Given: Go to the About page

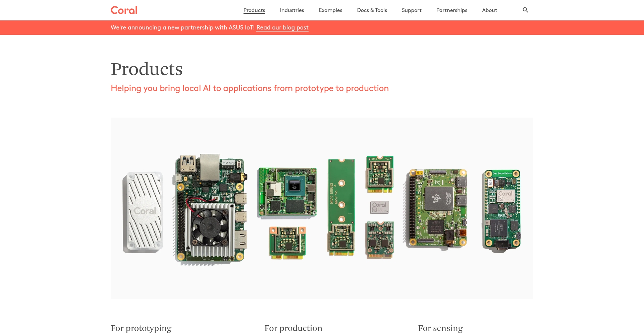Looking at the screenshot, I should pos(489,10).
